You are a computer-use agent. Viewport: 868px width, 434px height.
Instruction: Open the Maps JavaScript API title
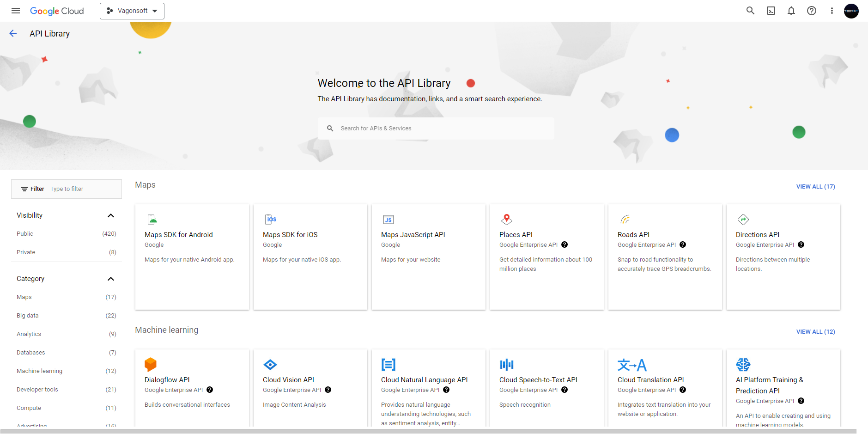pyautogui.click(x=413, y=235)
